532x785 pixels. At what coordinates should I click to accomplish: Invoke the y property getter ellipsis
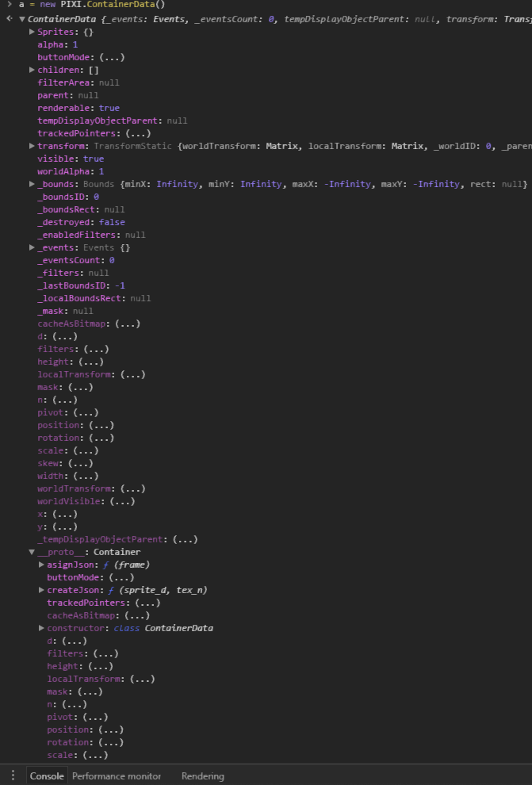[x=65, y=527]
